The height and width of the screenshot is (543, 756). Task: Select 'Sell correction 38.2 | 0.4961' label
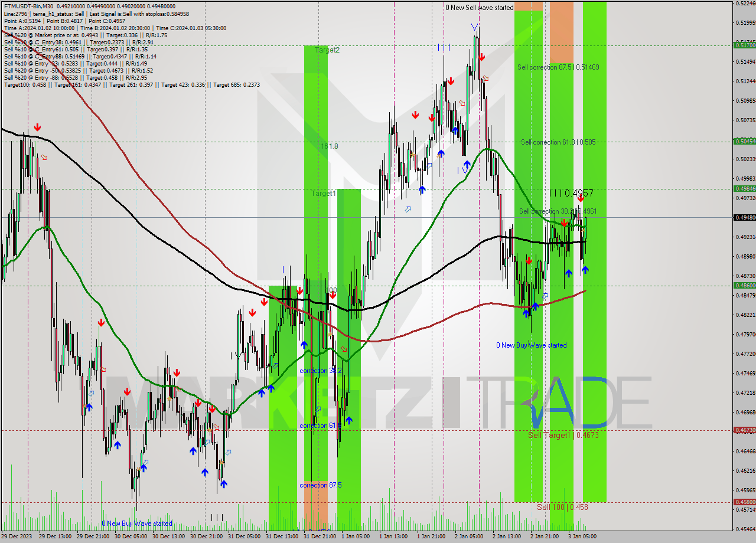tap(558, 211)
